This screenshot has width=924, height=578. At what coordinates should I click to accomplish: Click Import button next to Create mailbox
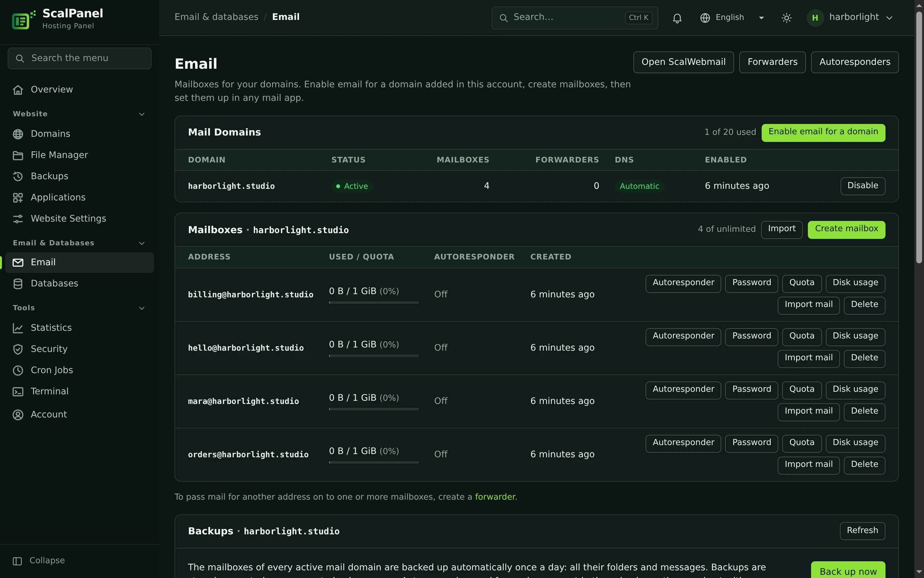tap(782, 230)
